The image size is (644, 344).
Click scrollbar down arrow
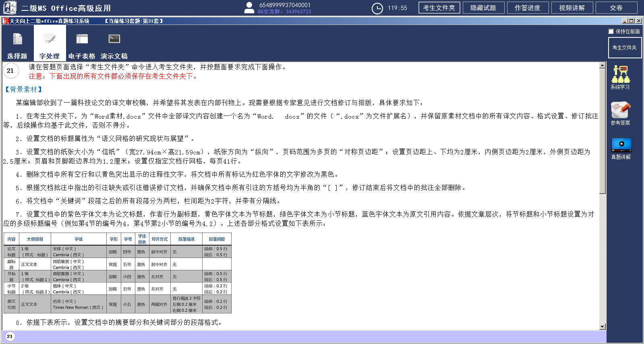(603, 327)
